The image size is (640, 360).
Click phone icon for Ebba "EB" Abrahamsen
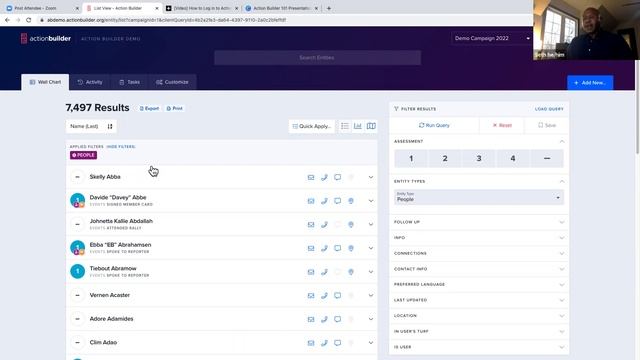[x=324, y=248]
